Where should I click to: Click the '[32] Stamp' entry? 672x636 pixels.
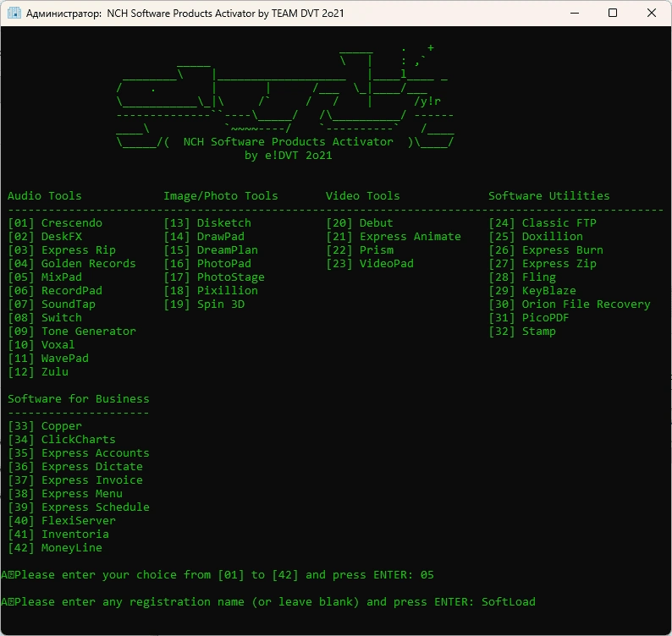(x=522, y=331)
